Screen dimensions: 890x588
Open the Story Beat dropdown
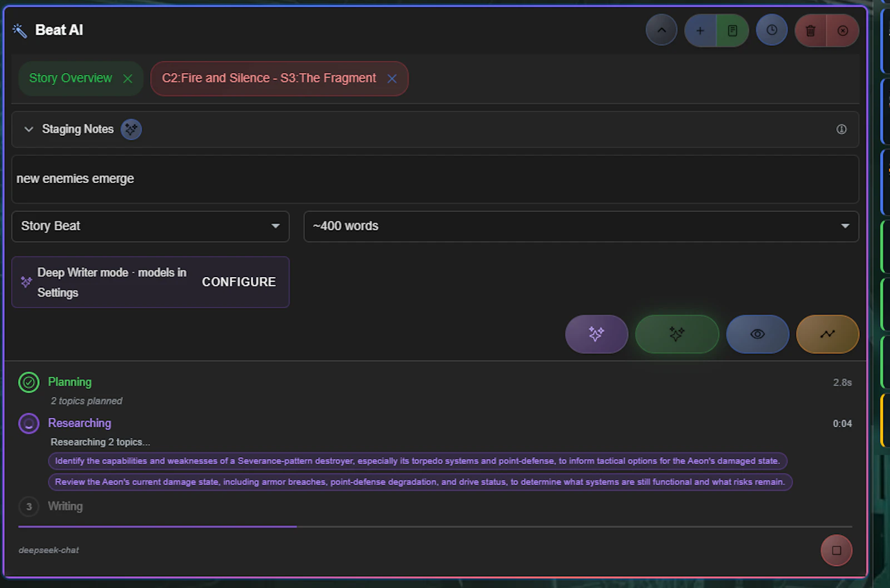click(150, 226)
